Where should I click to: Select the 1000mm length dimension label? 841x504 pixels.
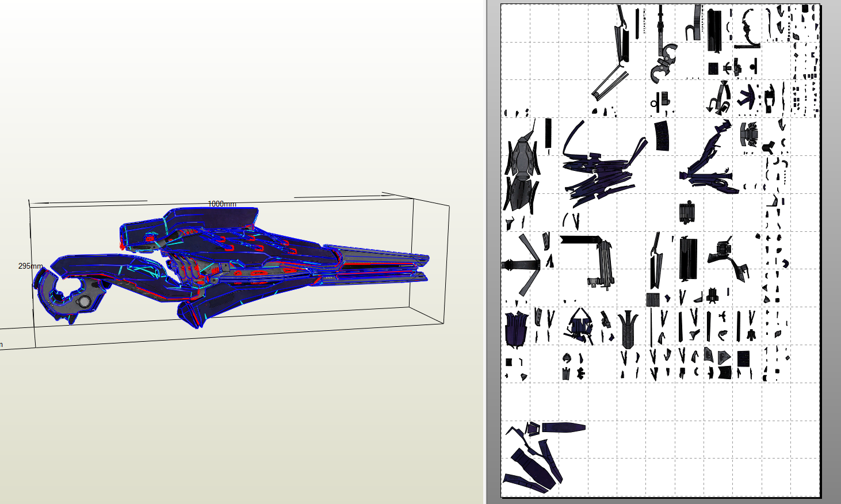(x=222, y=204)
